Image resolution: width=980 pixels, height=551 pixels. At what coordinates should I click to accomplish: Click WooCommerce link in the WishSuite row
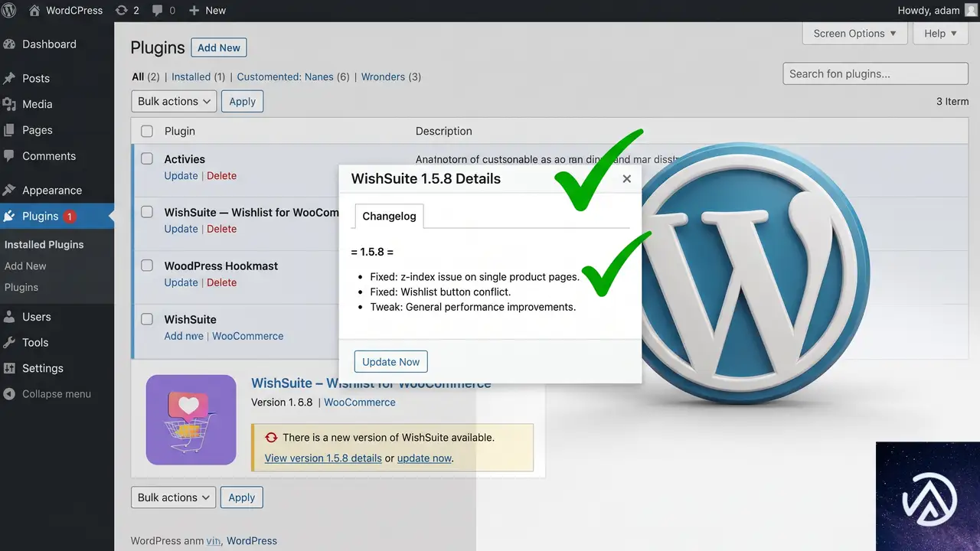point(248,336)
